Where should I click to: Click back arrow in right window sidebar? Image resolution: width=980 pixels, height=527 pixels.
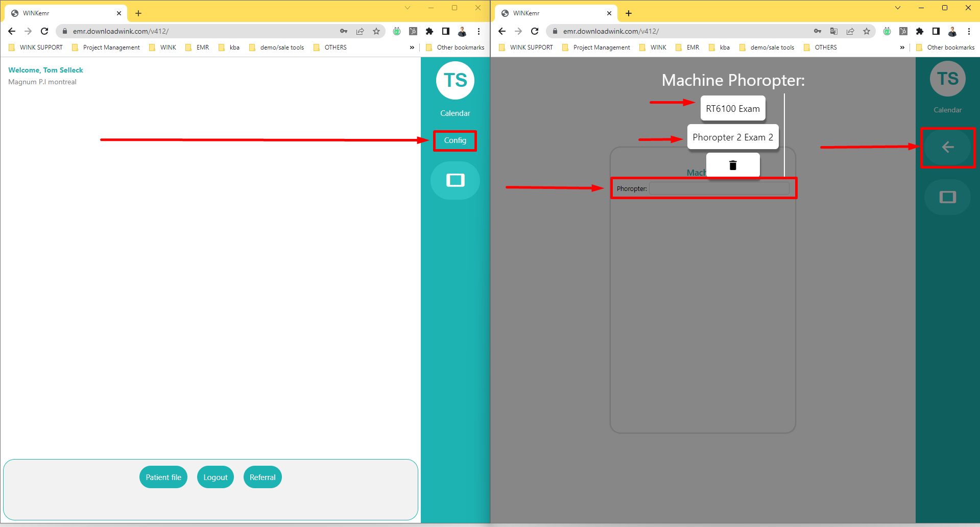point(948,147)
